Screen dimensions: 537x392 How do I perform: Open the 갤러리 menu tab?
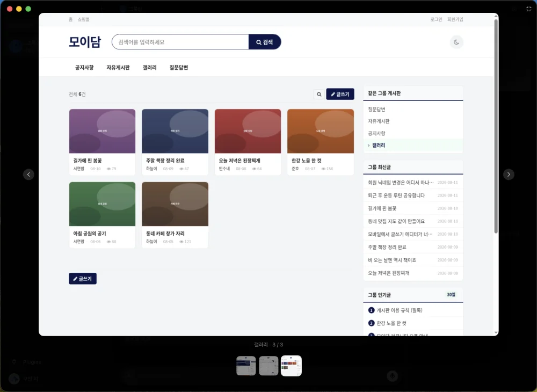pyautogui.click(x=150, y=68)
